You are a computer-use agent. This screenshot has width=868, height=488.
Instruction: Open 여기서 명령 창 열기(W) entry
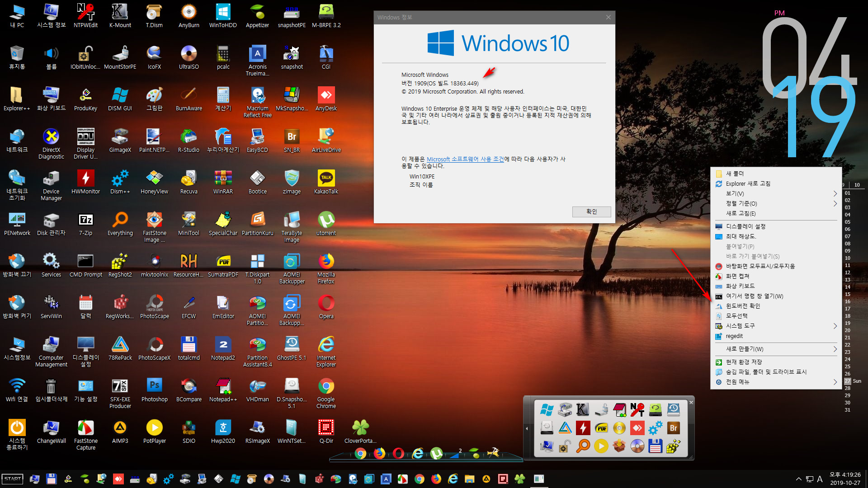point(776,296)
